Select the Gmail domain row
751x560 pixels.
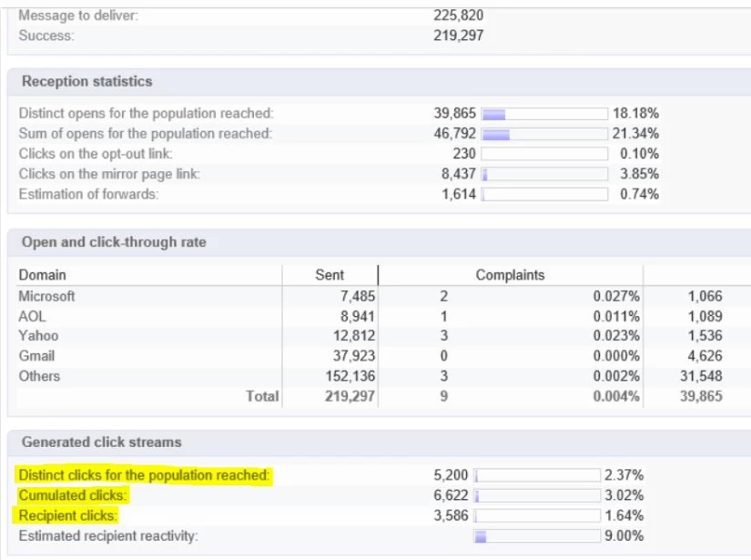pos(383,355)
